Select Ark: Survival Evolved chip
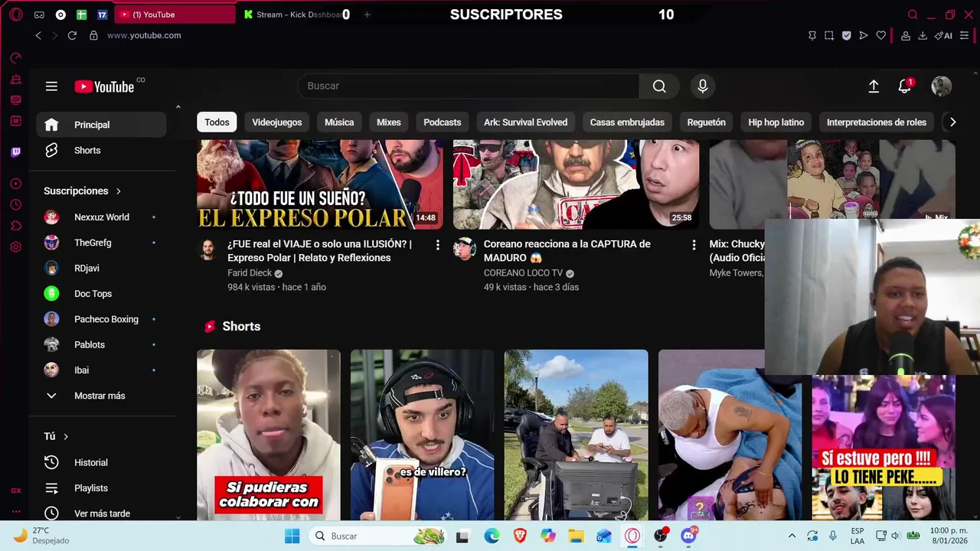 [526, 122]
